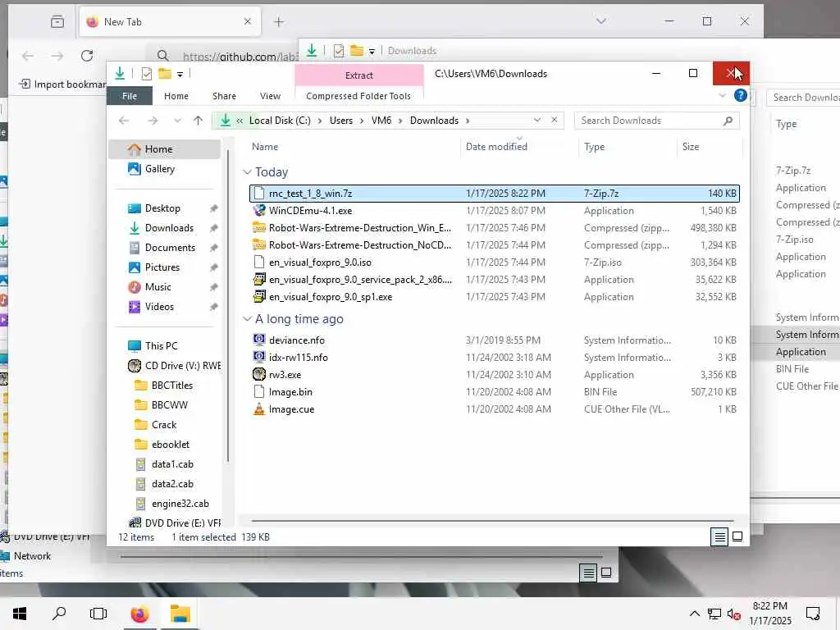Select Image.bin file icon
This screenshot has width=840, height=630.
click(x=259, y=391)
